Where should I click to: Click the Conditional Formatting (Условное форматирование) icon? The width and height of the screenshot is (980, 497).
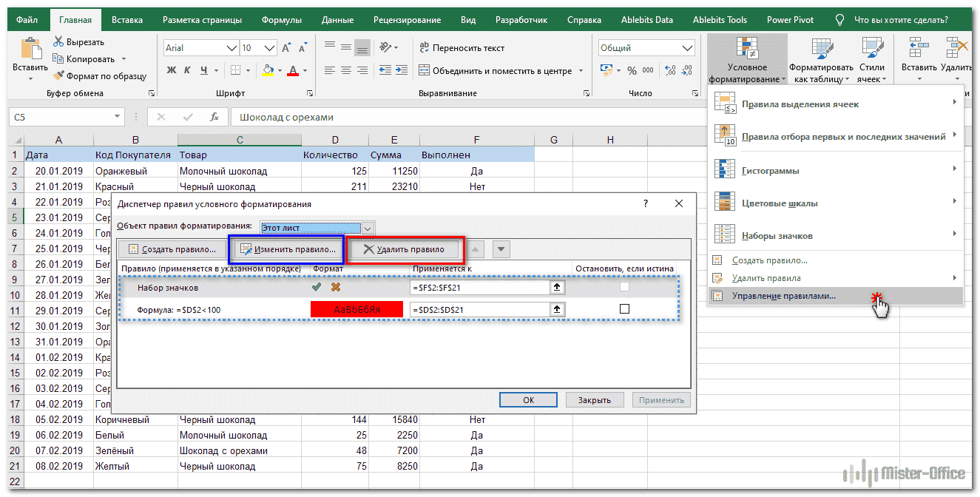[747, 48]
